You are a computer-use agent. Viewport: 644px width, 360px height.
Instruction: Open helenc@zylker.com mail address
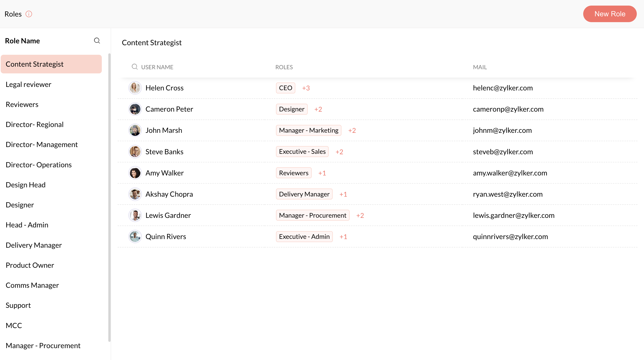coord(502,88)
